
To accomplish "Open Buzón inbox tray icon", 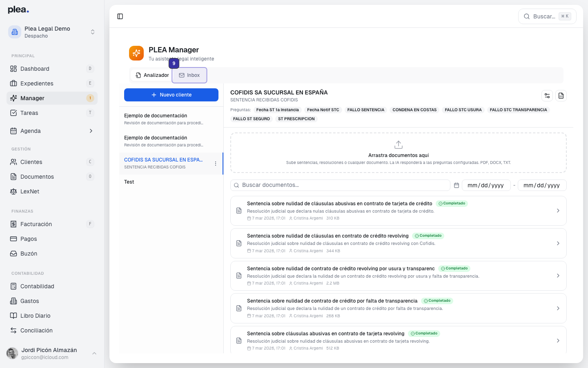I will pos(13,254).
